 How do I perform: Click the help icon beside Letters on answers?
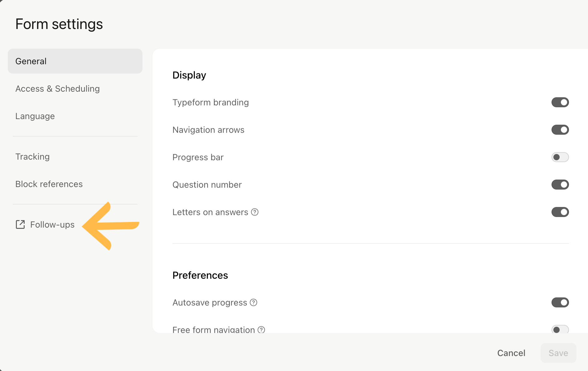pos(255,212)
